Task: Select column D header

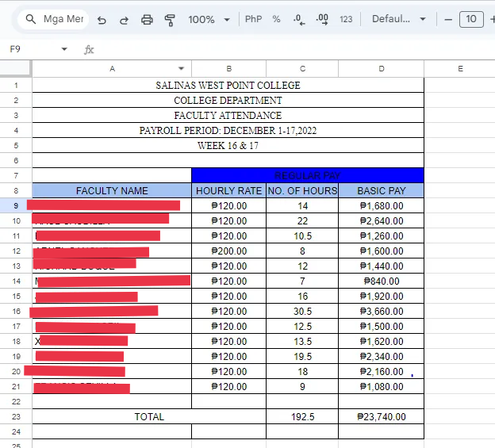Action: pyautogui.click(x=382, y=68)
